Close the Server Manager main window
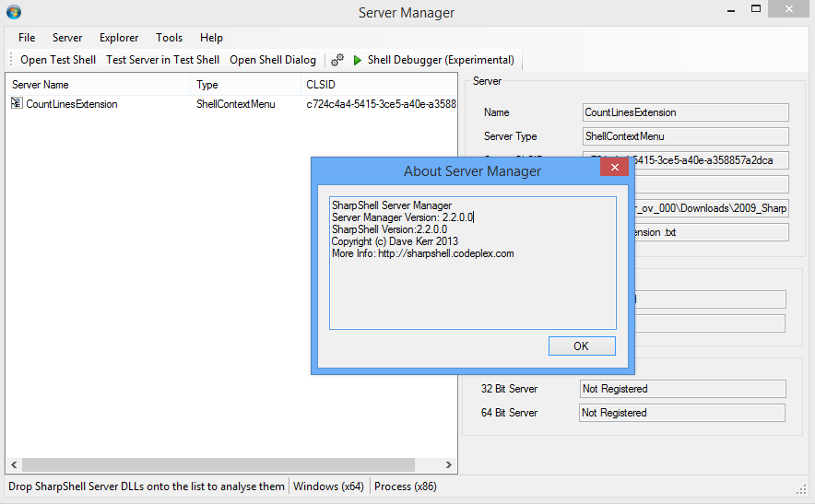 [x=788, y=9]
